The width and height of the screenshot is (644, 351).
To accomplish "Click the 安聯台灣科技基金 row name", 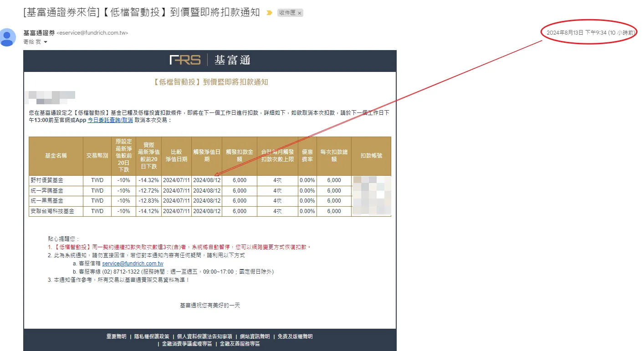I will pos(52,211).
